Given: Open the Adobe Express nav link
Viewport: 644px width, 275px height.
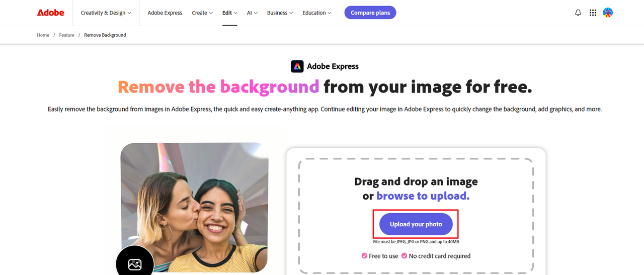Looking at the screenshot, I should (165, 13).
